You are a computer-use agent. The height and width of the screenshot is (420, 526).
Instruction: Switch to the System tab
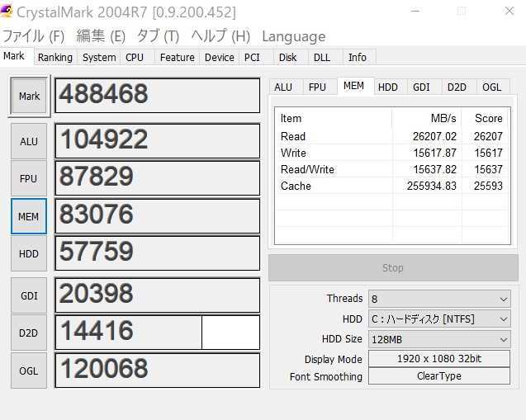coord(99,57)
